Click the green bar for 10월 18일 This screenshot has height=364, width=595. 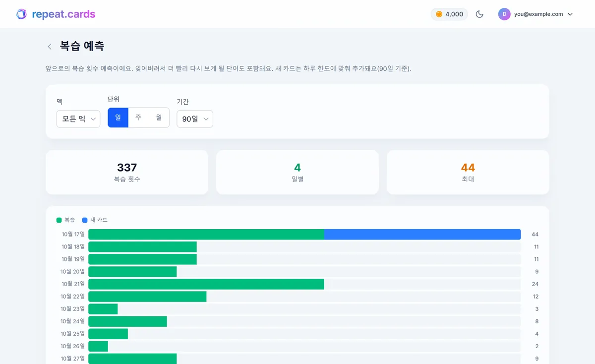tap(142, 246)
